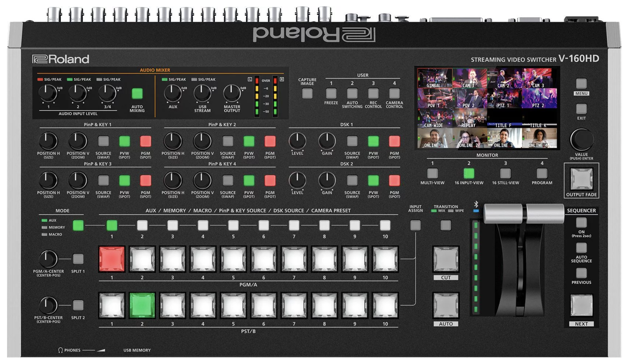This screenshot has width=632, height=364.
Task: Push the CAPTURE IMAGE button
Action: (x=307, y=93)
